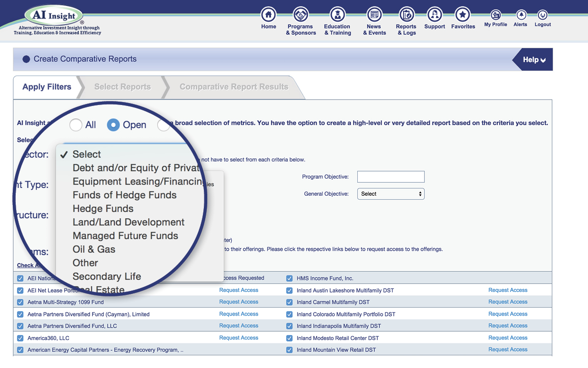Open the General Objective dropdown
Image resolution: width=588 pixels, height=368 pixels.
[x=391, y=194]
